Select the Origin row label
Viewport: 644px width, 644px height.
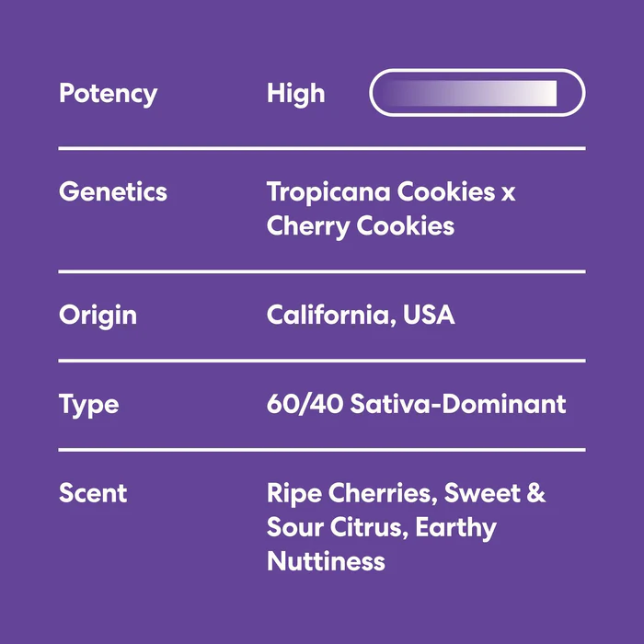point(98,316)
